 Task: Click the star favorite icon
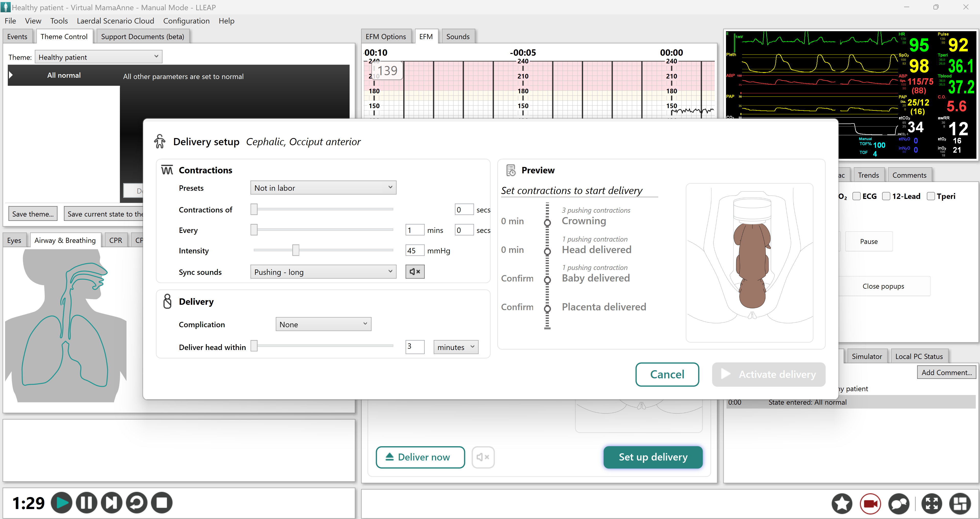841,503
